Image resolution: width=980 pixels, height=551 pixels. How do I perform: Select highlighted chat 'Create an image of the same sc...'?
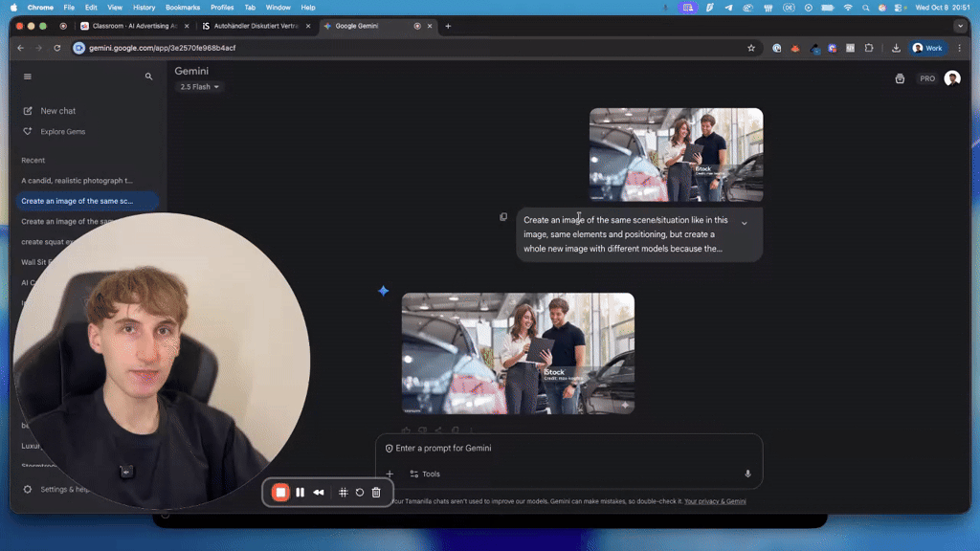click(87, 201)
